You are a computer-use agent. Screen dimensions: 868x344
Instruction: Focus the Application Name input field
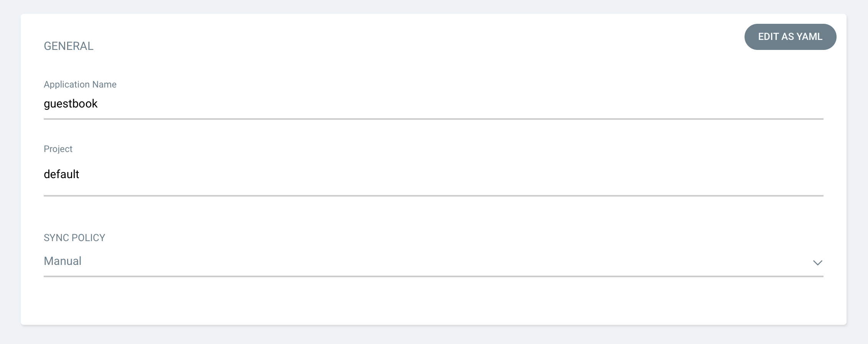[434, 104]
